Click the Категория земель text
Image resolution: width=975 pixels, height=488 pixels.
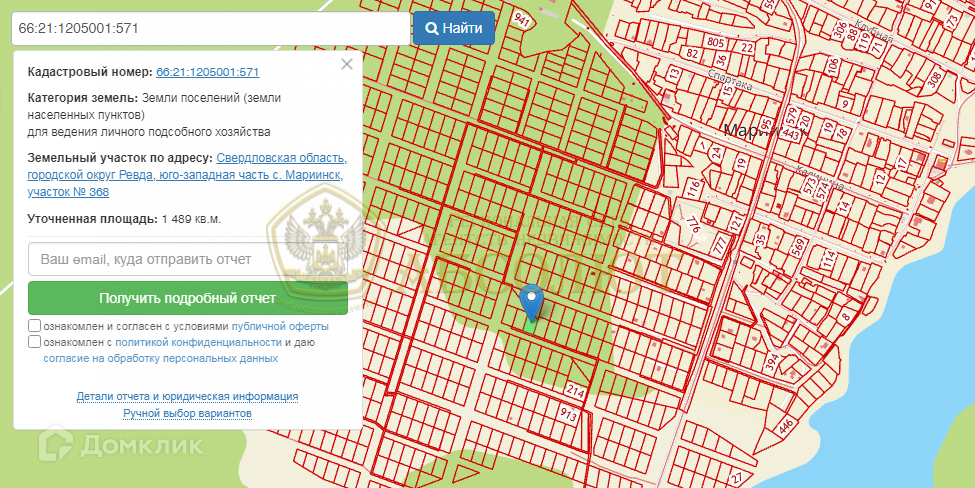tap(82, 98)
